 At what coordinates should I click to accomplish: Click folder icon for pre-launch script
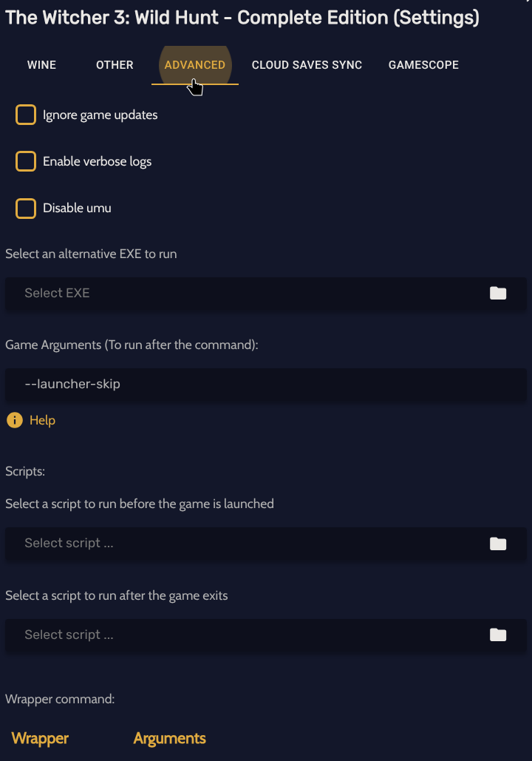[498, 544]
